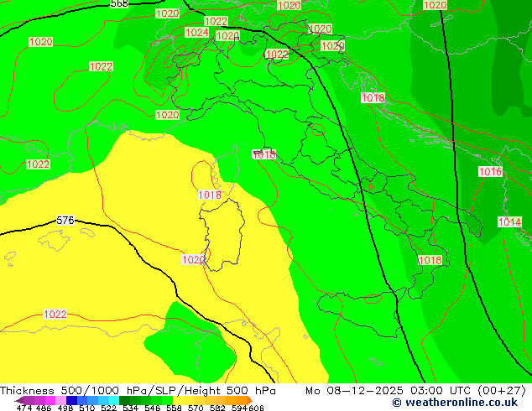This screenshot has width=532, height=411.
Task: Select the bright yellow swatch above 558
Action: pyautogui.click(x=178, y=400)
